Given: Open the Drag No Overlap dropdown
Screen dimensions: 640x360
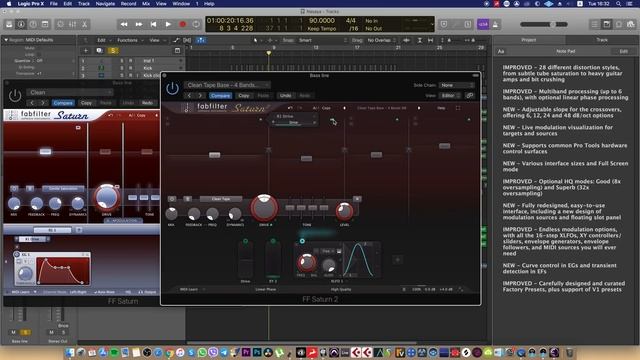Looking at the screenshot, I should pos(381,40).
